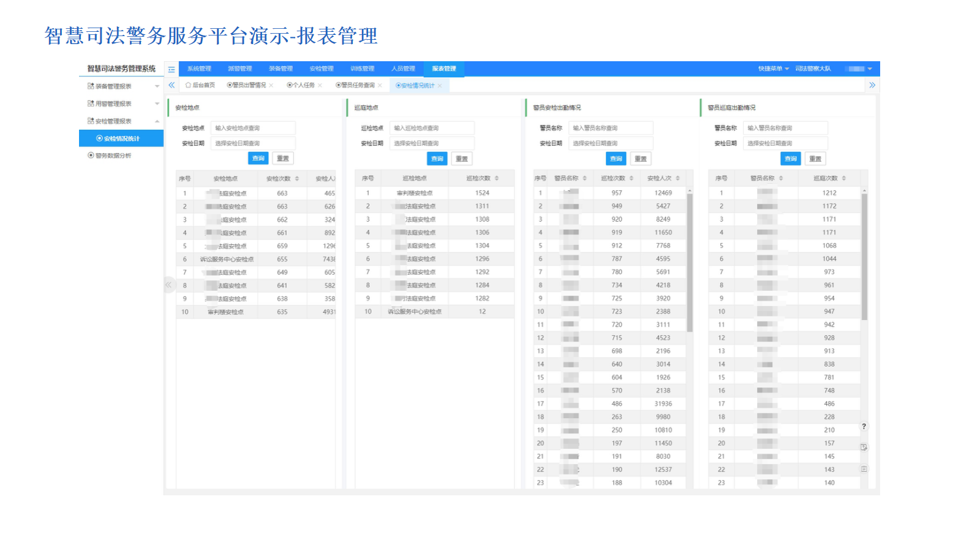Image resolution: width=980 pixels, height=551 pixels.
Task: Click 司法警察大队 in top bar
Action: click(813, 69)
